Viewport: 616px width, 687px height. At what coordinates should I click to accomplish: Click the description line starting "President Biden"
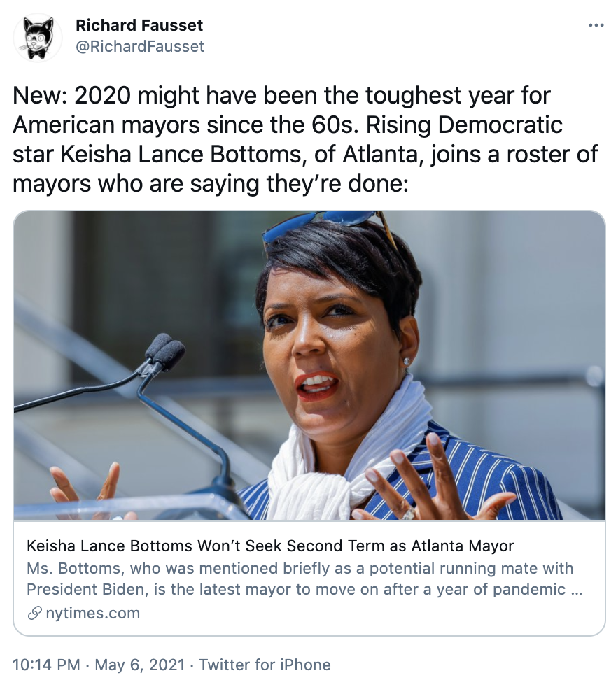304,589
